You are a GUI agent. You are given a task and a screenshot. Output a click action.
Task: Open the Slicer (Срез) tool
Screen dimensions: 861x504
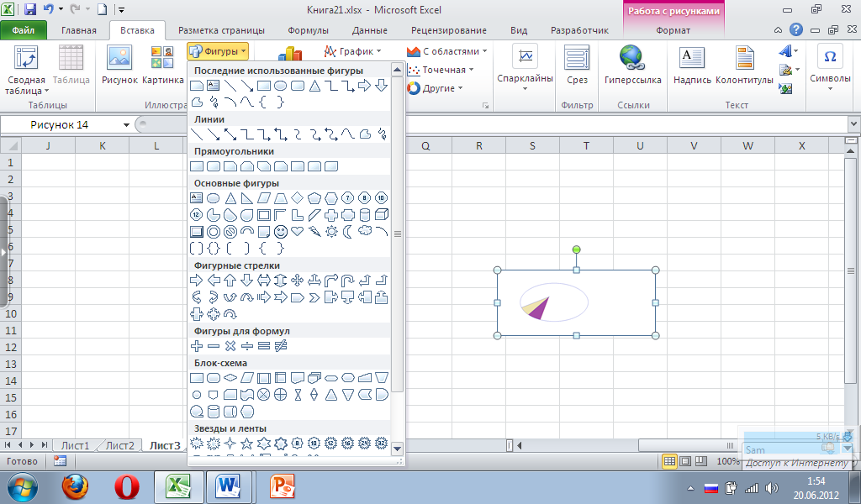point(577,65)
